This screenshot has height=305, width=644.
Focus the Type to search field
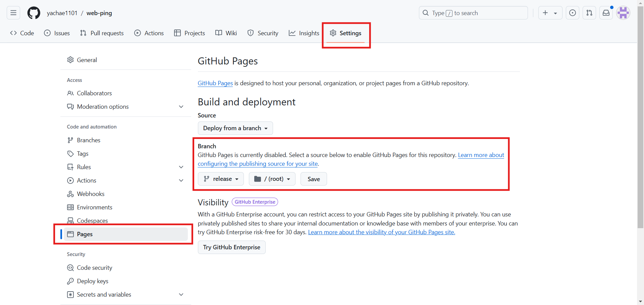point(473,13)
